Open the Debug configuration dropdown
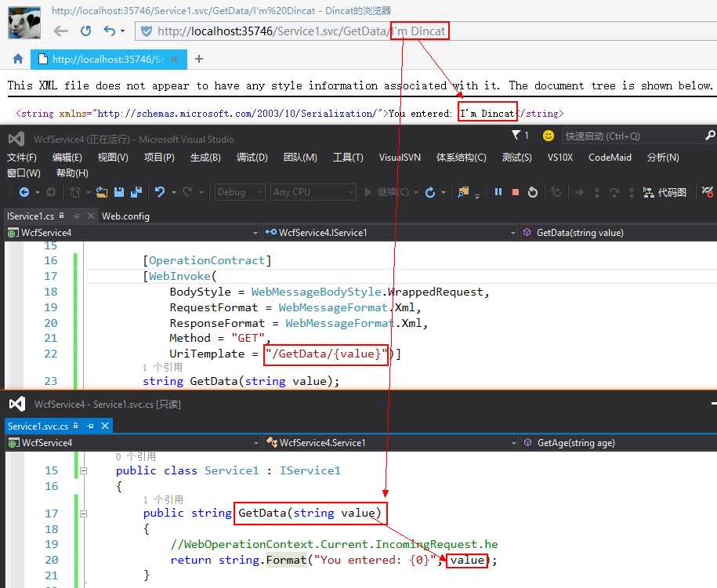Image resolution: width=717 pixels, height=588 pixels. (240, 192)
